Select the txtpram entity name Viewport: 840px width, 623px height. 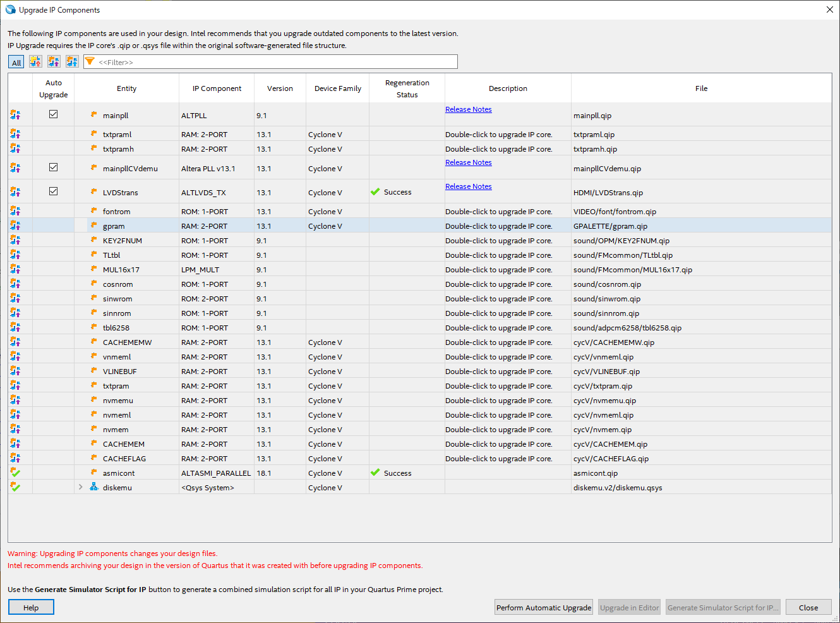116,386
